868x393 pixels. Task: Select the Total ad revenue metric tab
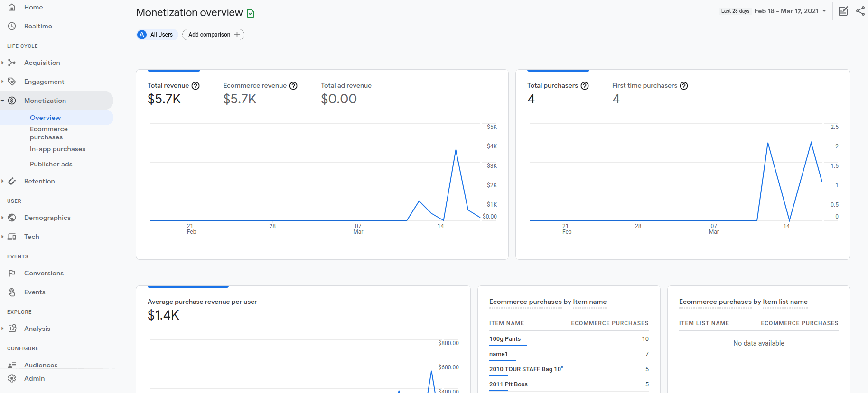pyautogui.click(x=346, y=93)
